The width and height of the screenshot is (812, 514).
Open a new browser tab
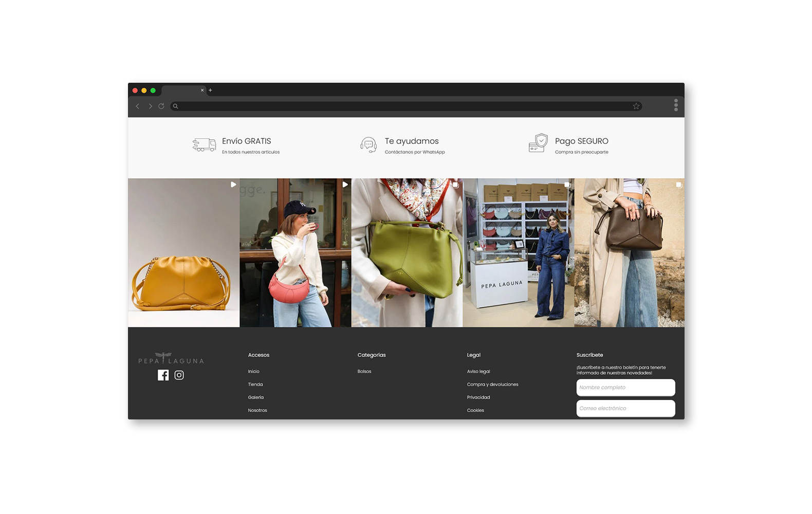pos(210,90)
